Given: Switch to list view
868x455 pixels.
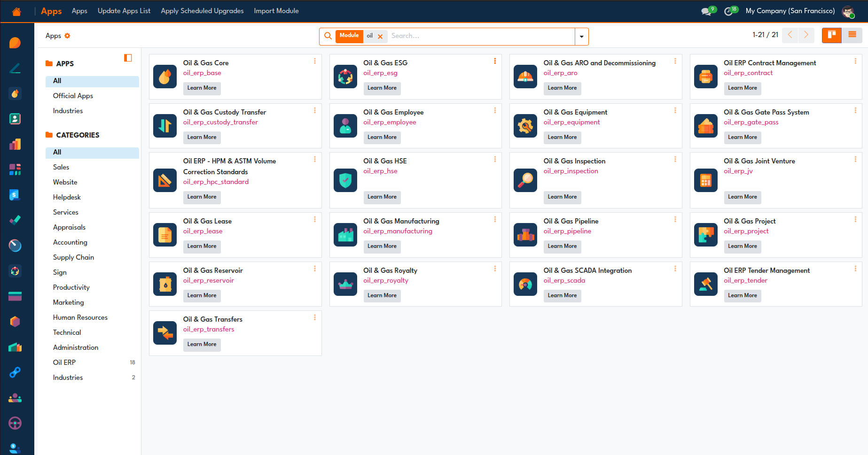Looking at the screenshot, I should coord(852,35).
